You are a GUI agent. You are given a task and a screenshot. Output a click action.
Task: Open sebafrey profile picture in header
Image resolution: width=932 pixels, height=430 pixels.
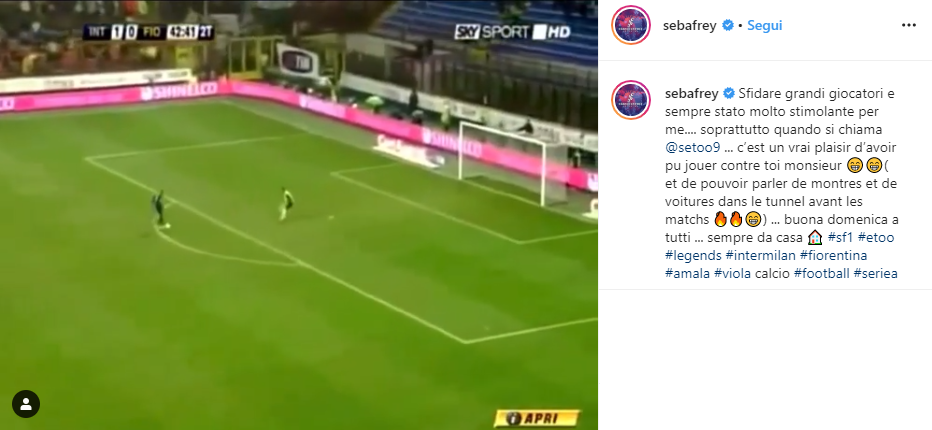tap(631, 25)
